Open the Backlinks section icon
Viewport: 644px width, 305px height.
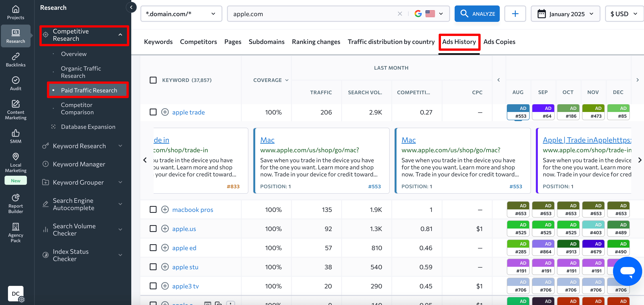[x=15, y=57]
